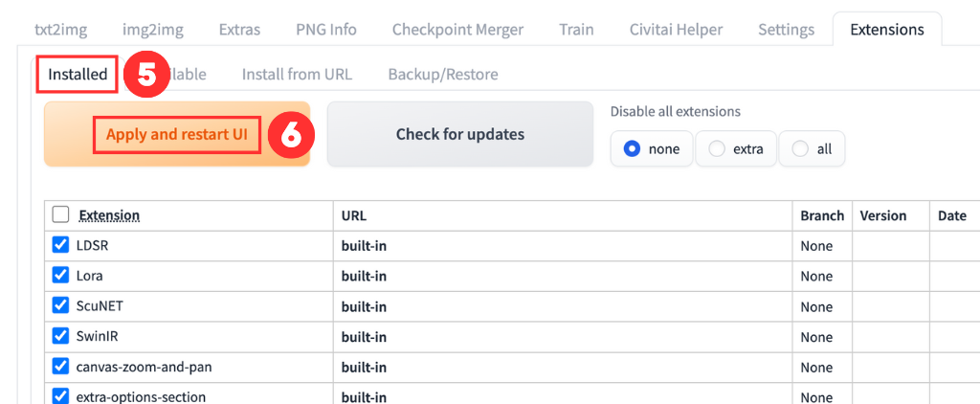Select the 'none' disable option
980x404 pixels.
tap(651, 148)
